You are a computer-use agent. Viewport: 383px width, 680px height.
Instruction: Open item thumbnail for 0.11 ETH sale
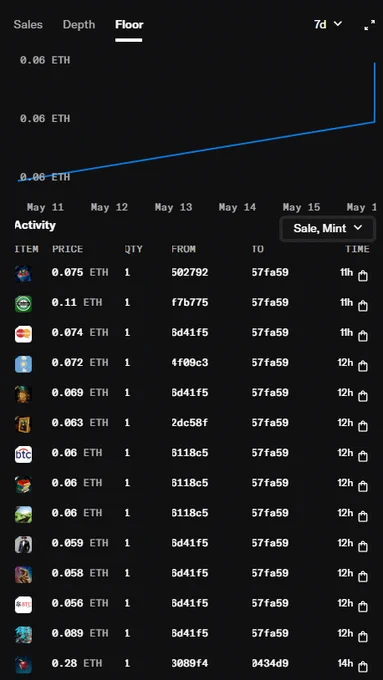point(23,304)
